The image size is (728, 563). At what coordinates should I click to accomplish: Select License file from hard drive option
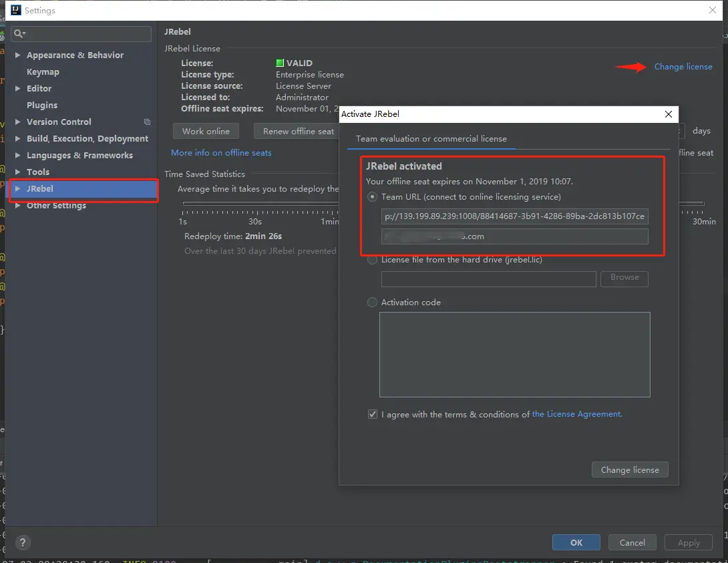point(373,260)
